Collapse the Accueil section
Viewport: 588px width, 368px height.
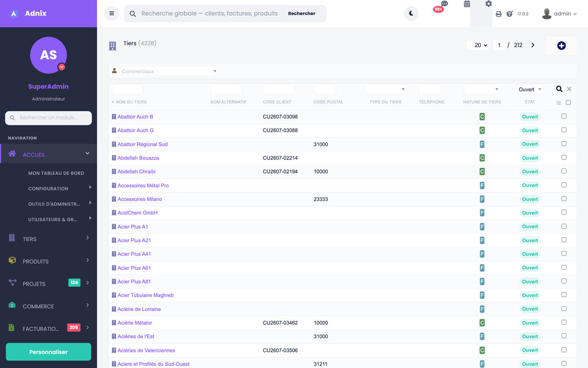[x=49, y=154]
